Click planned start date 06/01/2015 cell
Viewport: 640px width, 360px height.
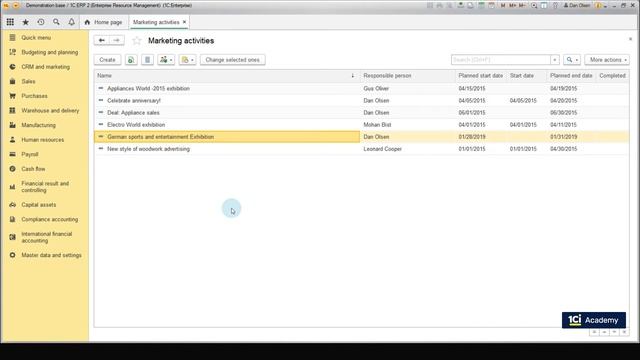point(481,113)
